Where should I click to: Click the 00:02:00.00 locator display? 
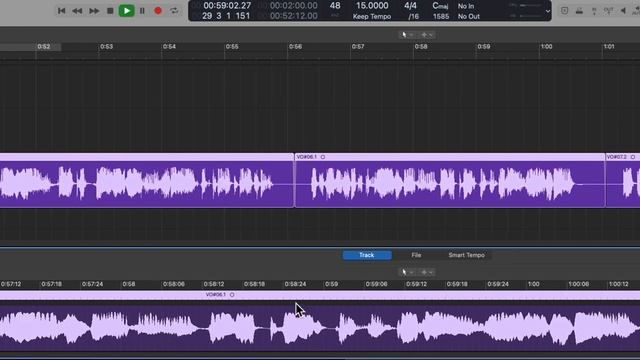293,6
